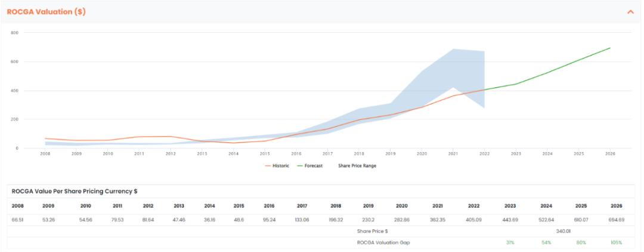The image size is (644, 252).
Task: Click the 2008 label on chart x-axis
Action: coord(45,153)
